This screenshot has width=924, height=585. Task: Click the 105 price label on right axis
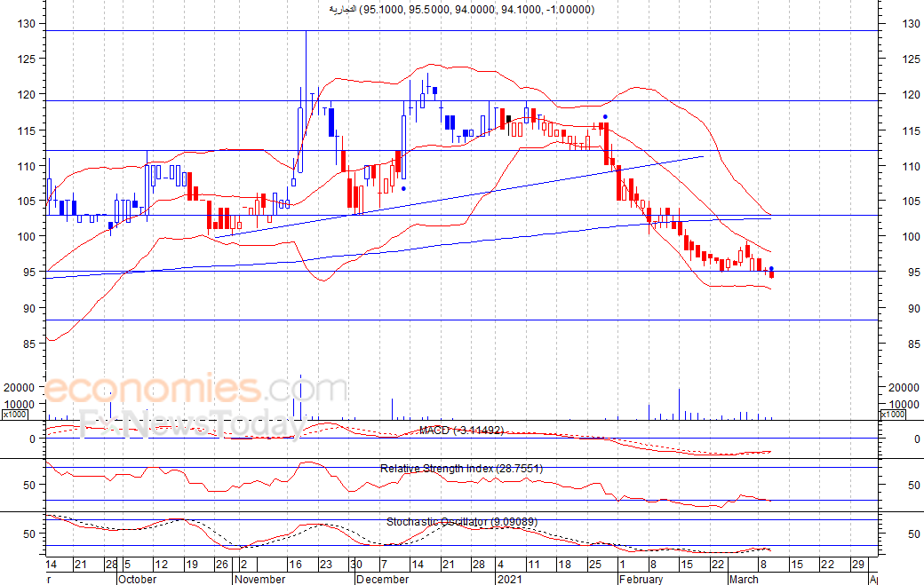(x=911, y=202)
